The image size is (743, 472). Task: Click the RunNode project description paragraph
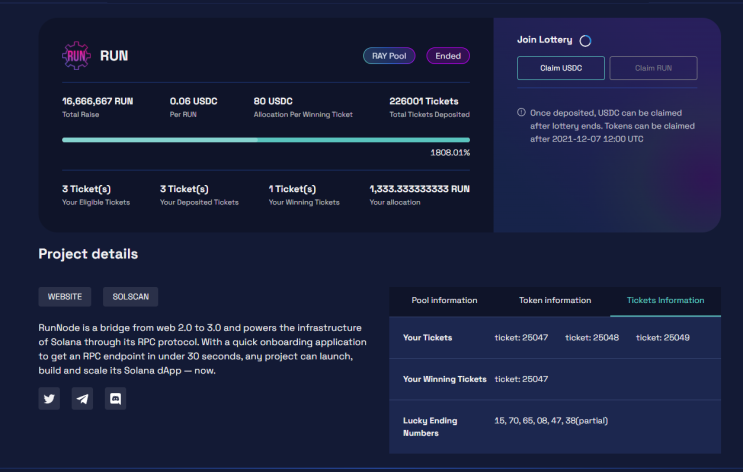tap(202, 349)
